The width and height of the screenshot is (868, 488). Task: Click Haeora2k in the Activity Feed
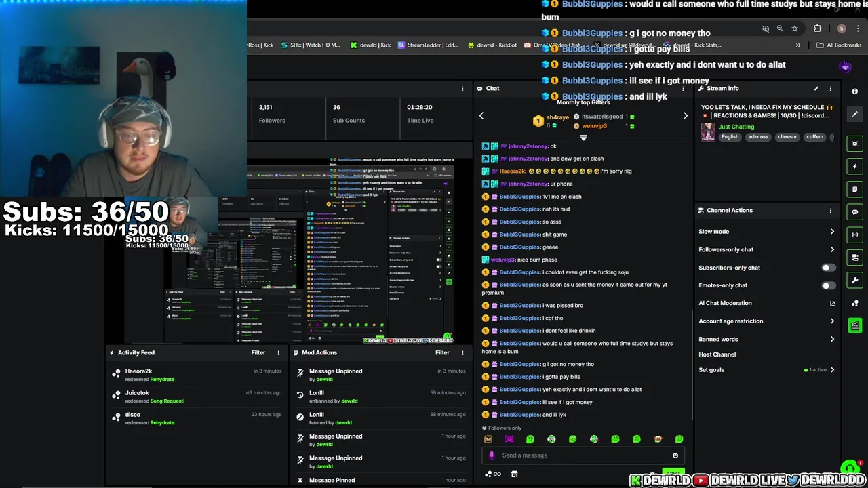(x=138, y=371)
